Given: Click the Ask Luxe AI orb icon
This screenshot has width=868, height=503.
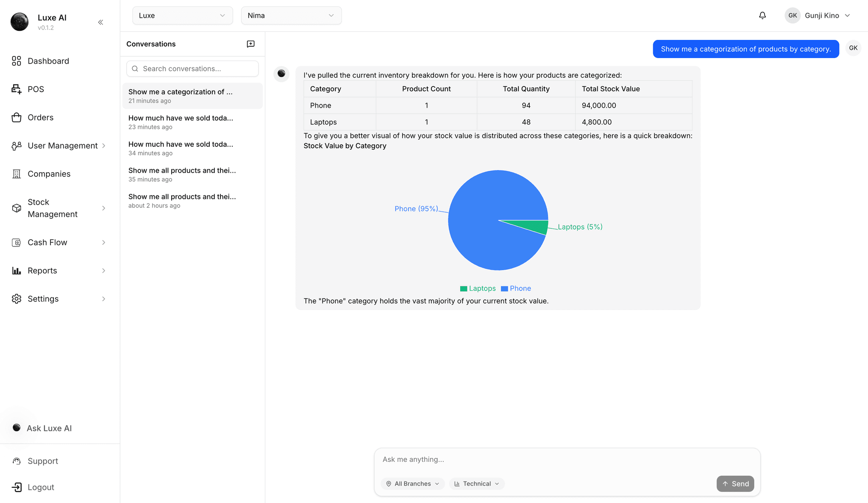Looking at the screenshot, I should [17, 428].
